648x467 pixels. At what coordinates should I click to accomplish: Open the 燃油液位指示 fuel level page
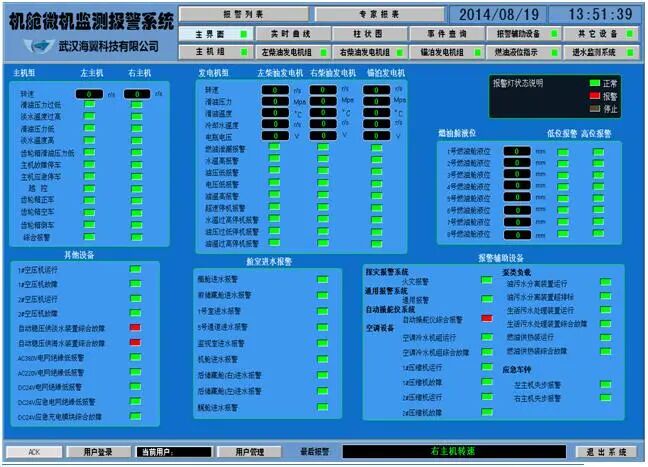point(524,52)
